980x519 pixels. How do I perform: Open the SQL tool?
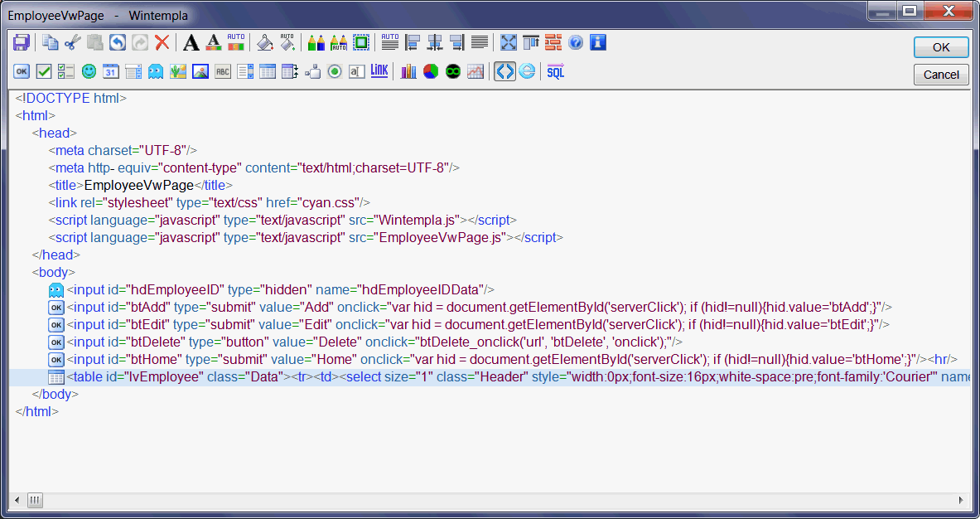tap(556, 72)
